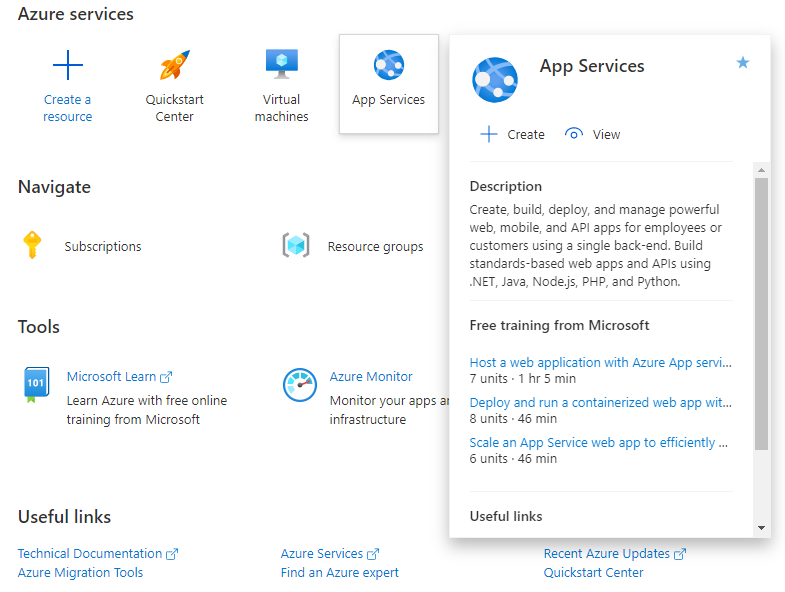Click the Quickstart Center tile label
Screen dimensions: 785x592
[175, 108]
